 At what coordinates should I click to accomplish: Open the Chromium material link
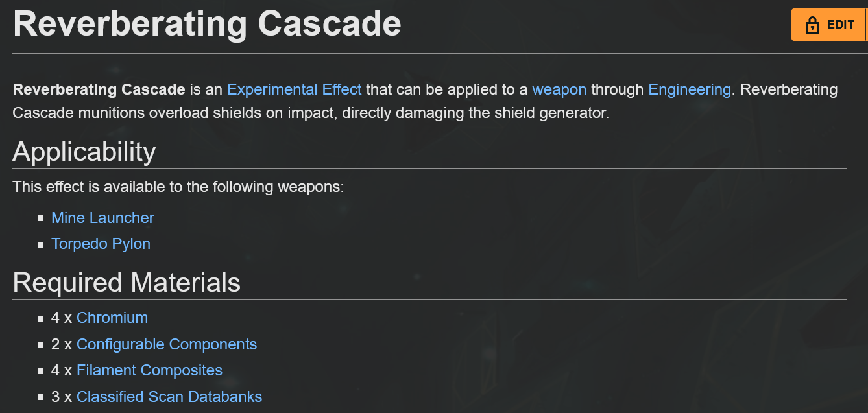pos(112,318)
